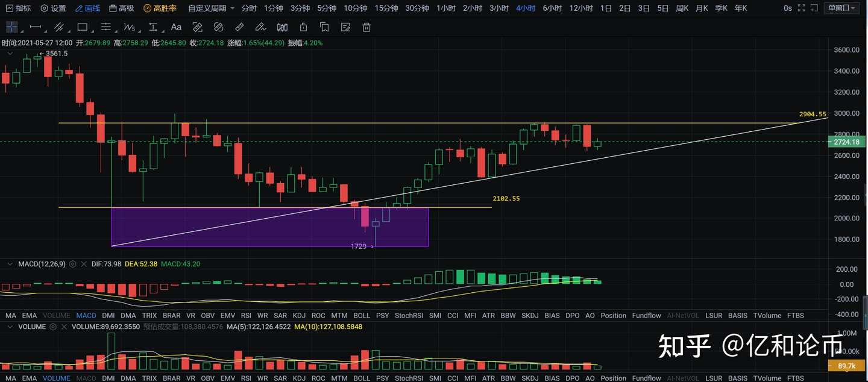Enter fullscreen chart mode
868x382 pixels.
pos(801,8)
